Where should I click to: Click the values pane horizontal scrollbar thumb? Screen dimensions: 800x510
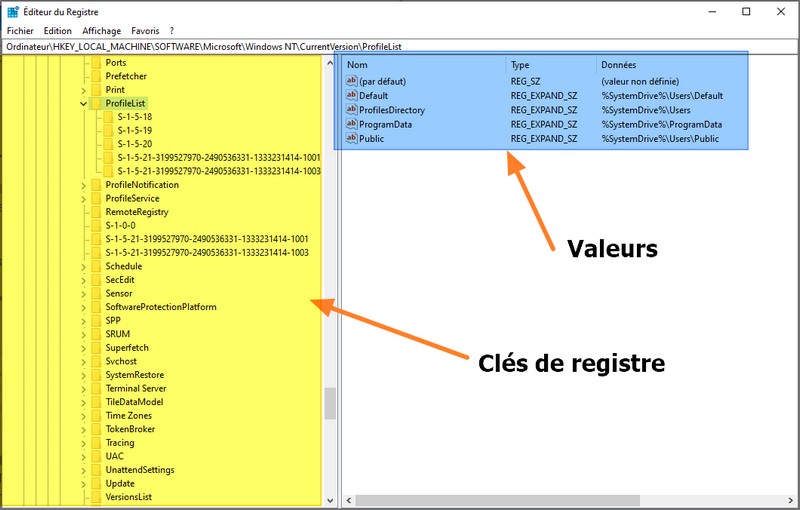[497, 500]
